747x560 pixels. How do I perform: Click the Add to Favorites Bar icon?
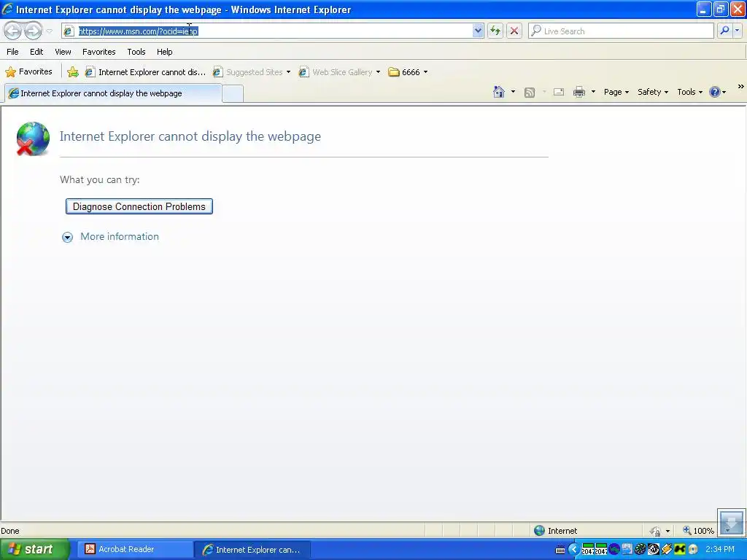click(x=73, y=72)
